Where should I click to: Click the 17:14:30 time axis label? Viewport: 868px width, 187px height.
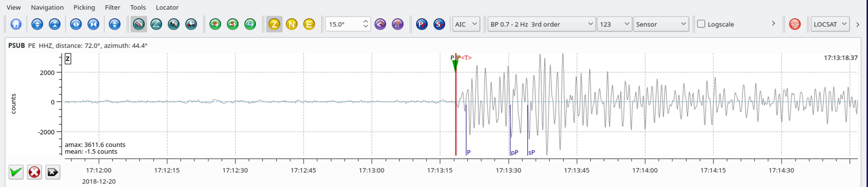coord(781,171)
